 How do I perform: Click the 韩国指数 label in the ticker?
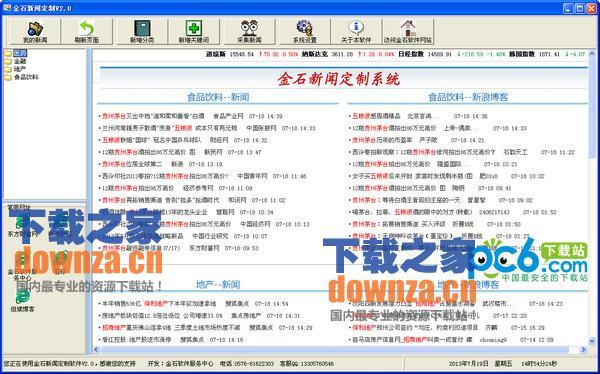522,54
